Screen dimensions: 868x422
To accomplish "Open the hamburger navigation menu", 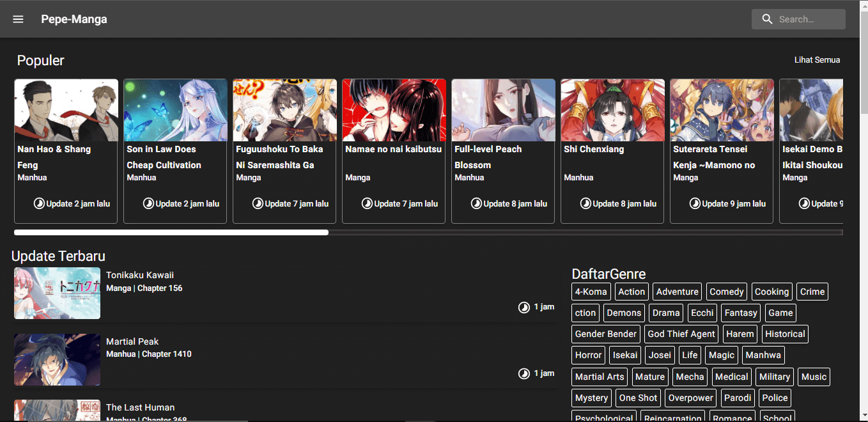I will [x=18, y=19].
